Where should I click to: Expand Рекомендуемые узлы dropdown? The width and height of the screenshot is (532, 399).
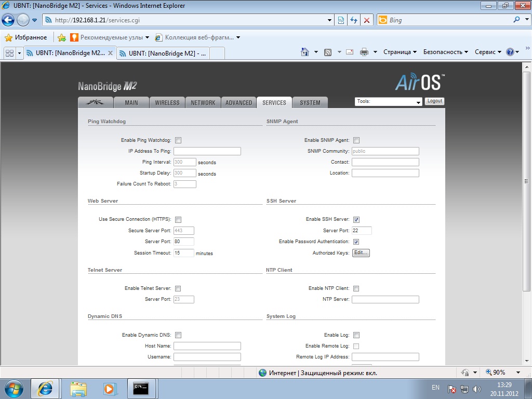point(147,37)
